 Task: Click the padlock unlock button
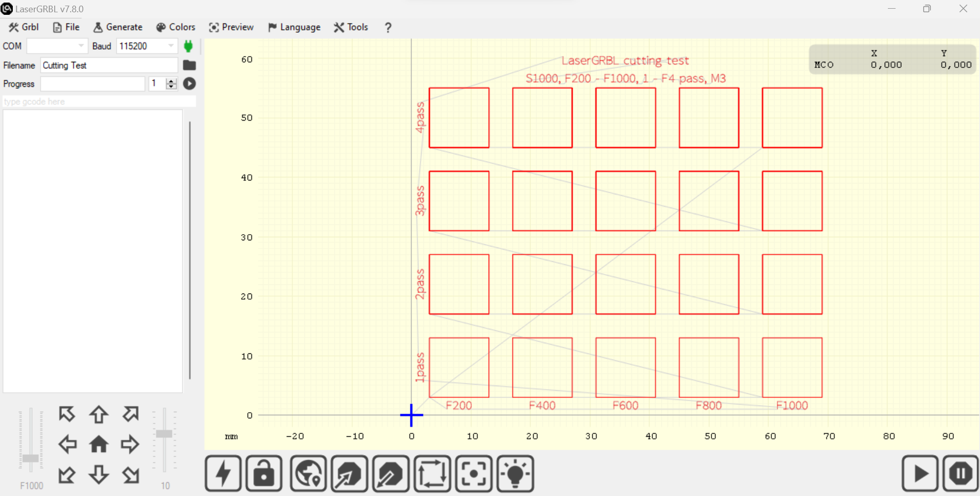(264, 474)
